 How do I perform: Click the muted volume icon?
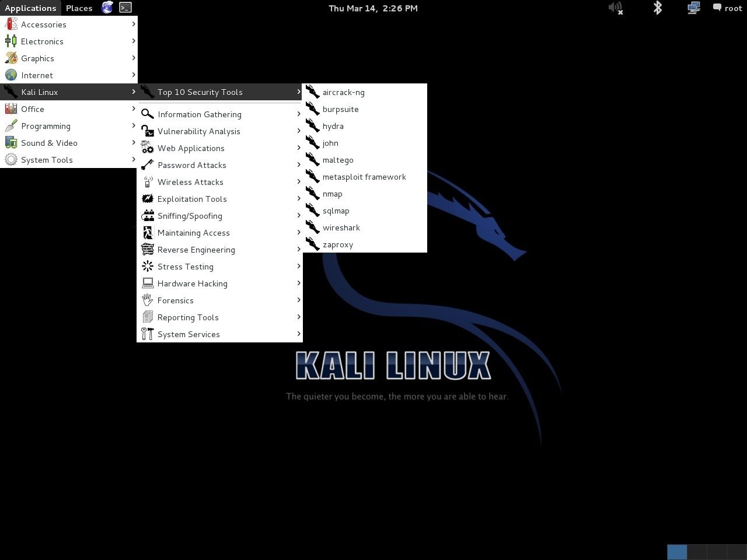coord(615,8)
